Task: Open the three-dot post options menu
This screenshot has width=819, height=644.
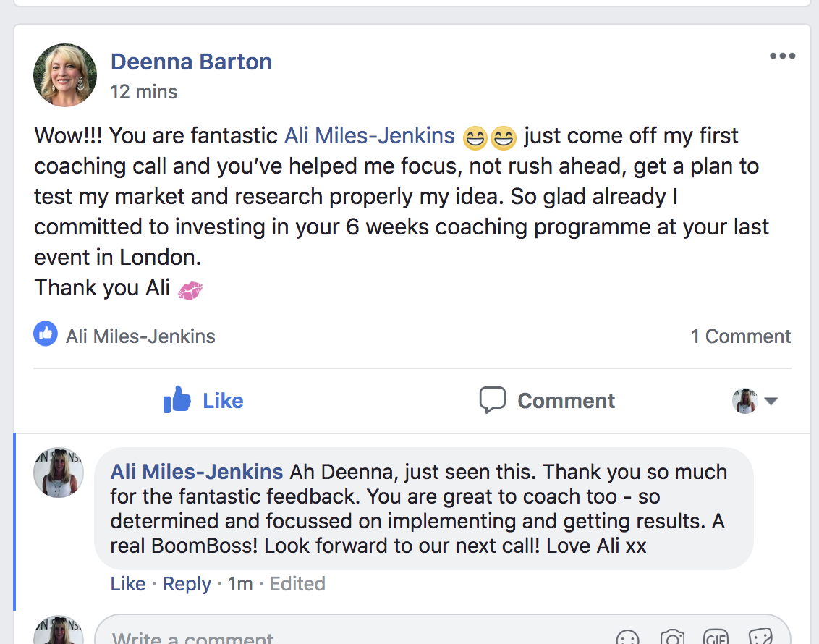Action: [x=782, y=56]
